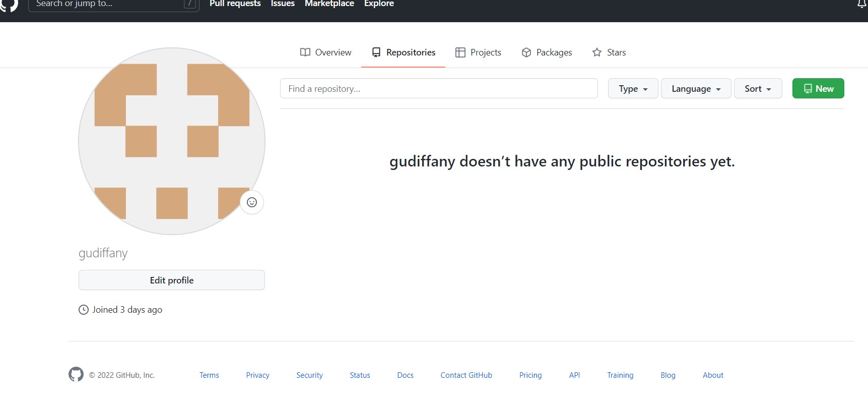Open the Pricing footer link
Viewport: 868px width, 402px height.
click(x=530, y=375)
